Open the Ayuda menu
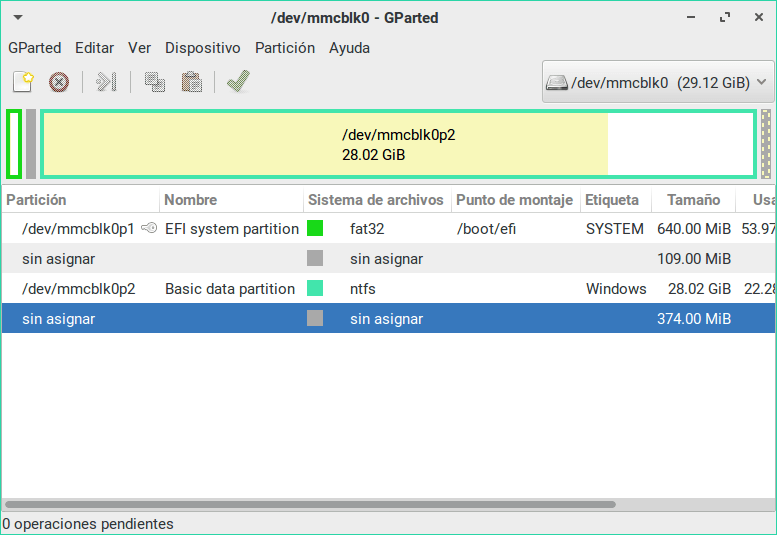This screenshot has height=535, width=777. (x=349, y=48)
